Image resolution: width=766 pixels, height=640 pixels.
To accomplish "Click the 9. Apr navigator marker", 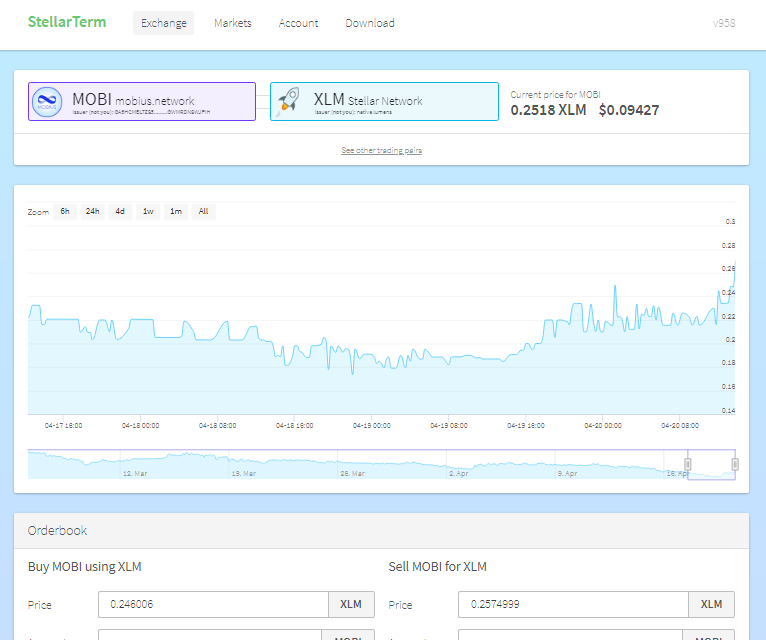I will pos(568,473).
